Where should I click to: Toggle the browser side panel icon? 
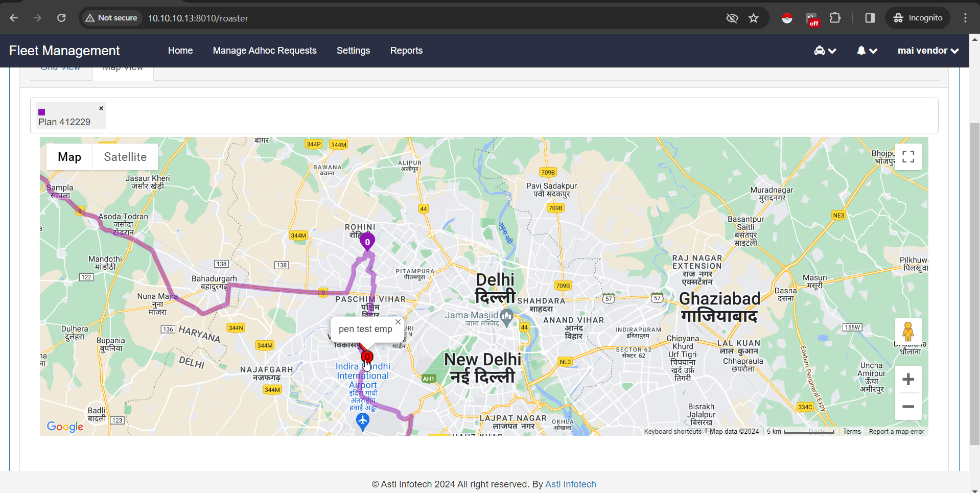(870, 18)
